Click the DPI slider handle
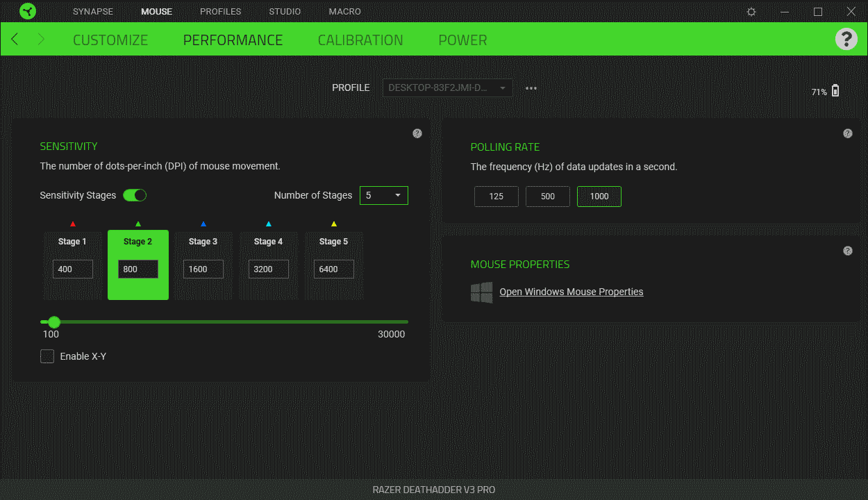Screen dimensions: 868x500 point(54,322)
